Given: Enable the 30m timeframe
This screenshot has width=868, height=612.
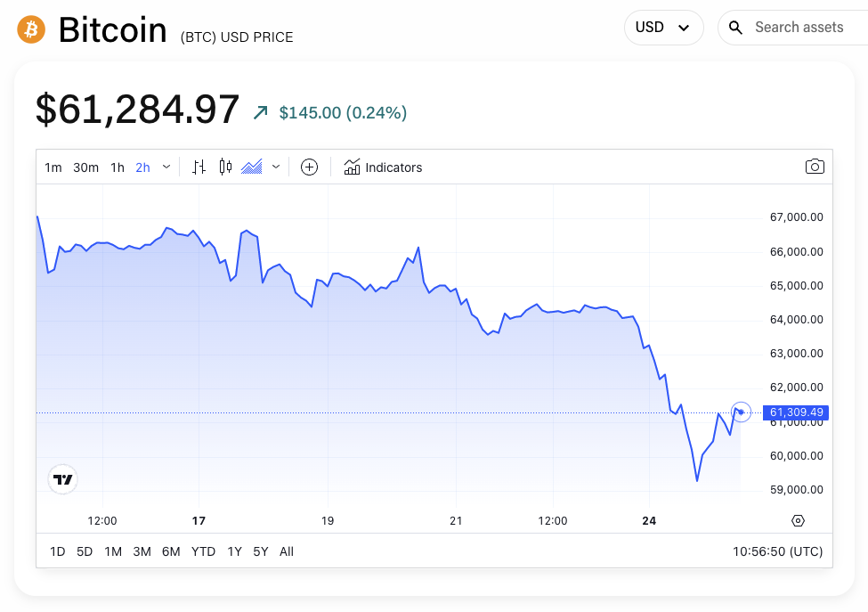Looking at the screenshot, I should pos(85,167).
